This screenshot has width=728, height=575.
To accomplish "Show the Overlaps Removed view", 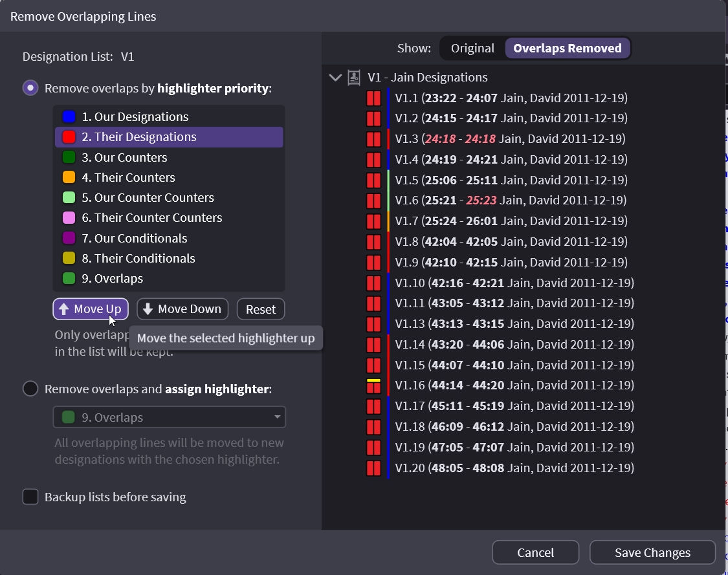I will click(x=567, y=48).
